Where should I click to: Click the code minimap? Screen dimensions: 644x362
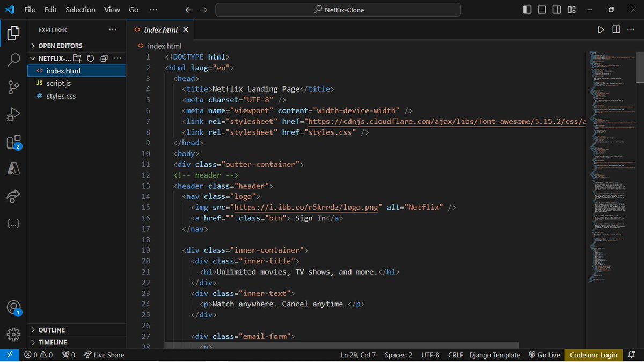(x=612, y=166)
